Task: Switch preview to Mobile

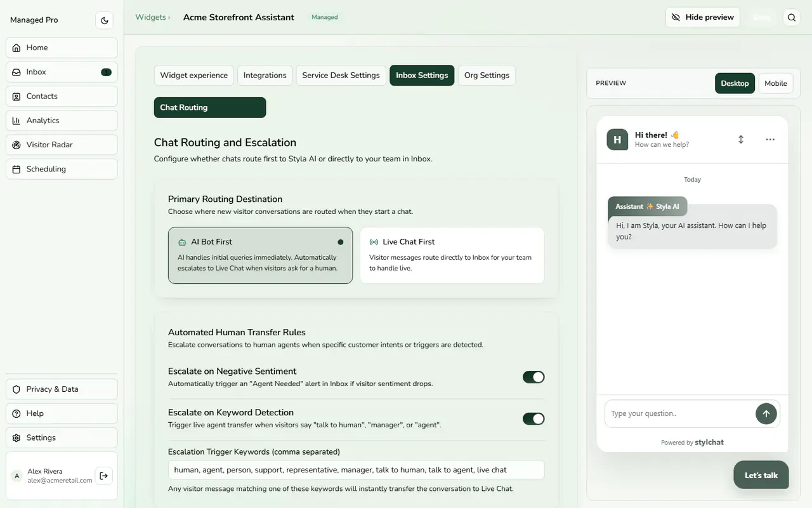Action: [776, 83]
